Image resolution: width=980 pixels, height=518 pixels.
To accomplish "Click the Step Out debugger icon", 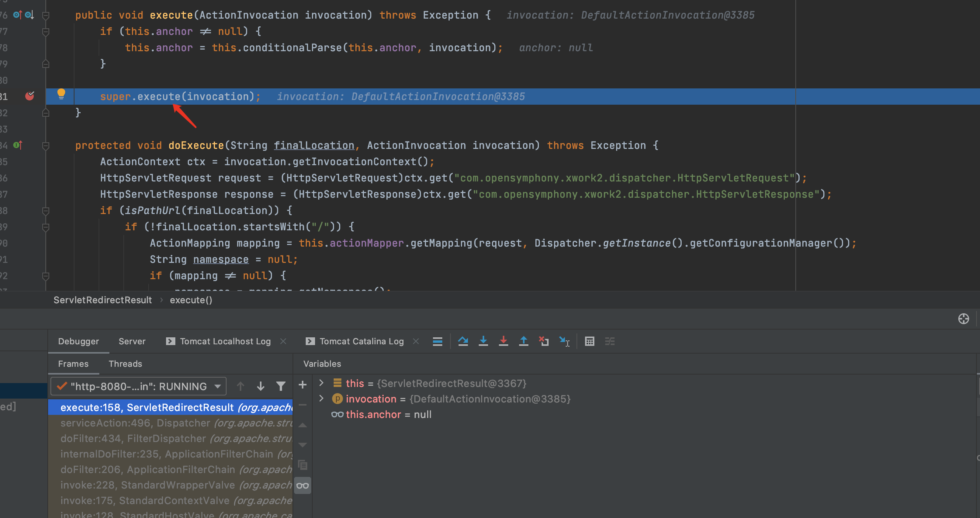I will pyautogui.click(x=523, y=341).
